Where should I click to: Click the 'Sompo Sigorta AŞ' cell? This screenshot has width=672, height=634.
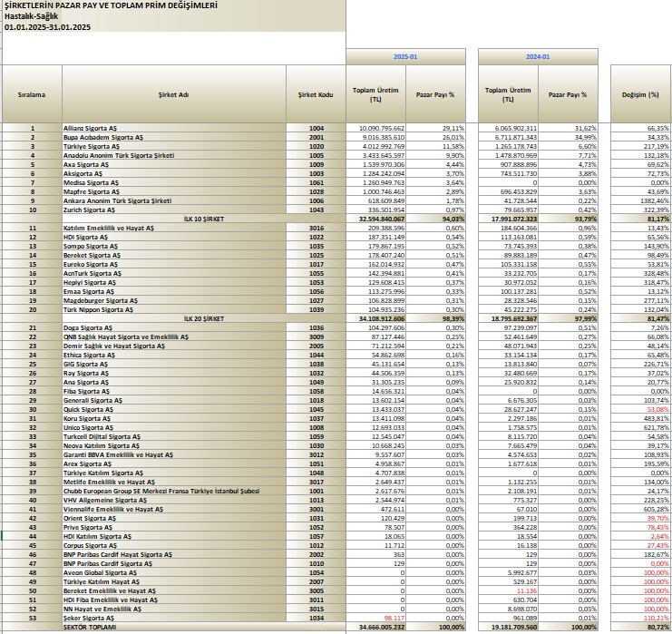174,246
